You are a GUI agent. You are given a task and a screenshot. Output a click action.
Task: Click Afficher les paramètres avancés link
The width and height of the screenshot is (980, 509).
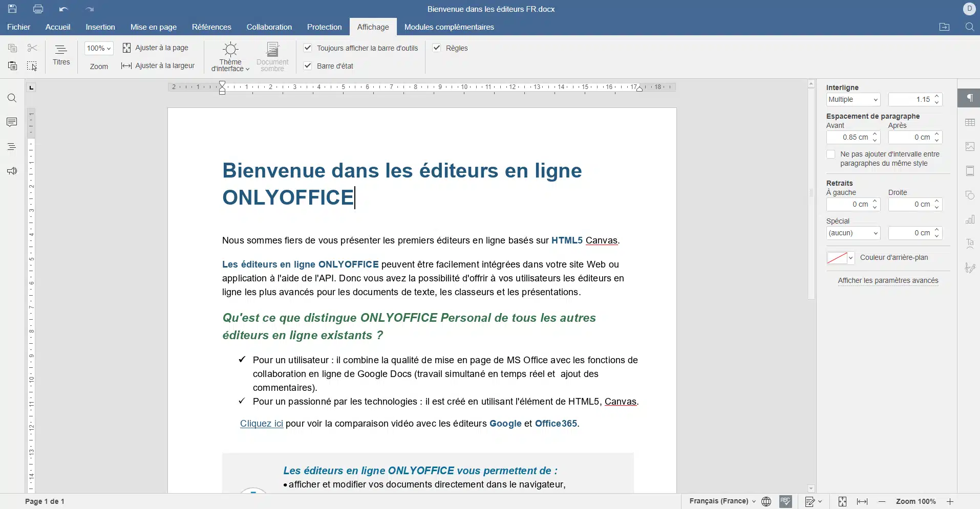pyautogui.click(x=888, y=280)
